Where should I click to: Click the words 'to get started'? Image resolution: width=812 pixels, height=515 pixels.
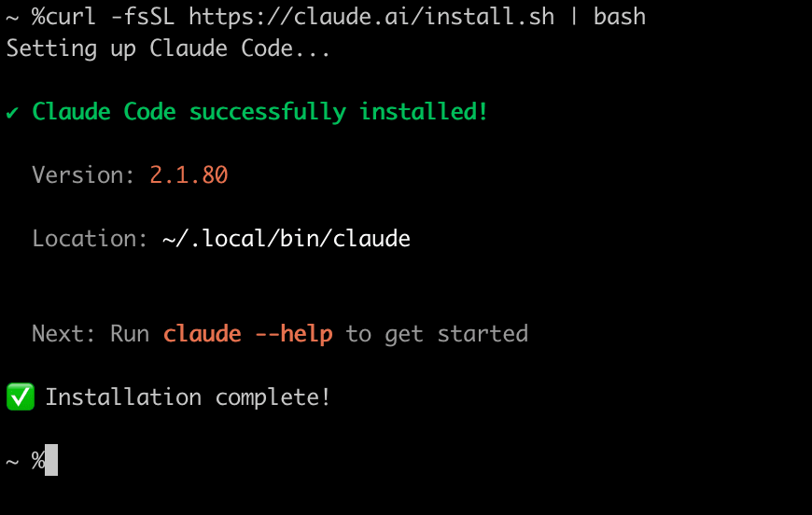437,334
